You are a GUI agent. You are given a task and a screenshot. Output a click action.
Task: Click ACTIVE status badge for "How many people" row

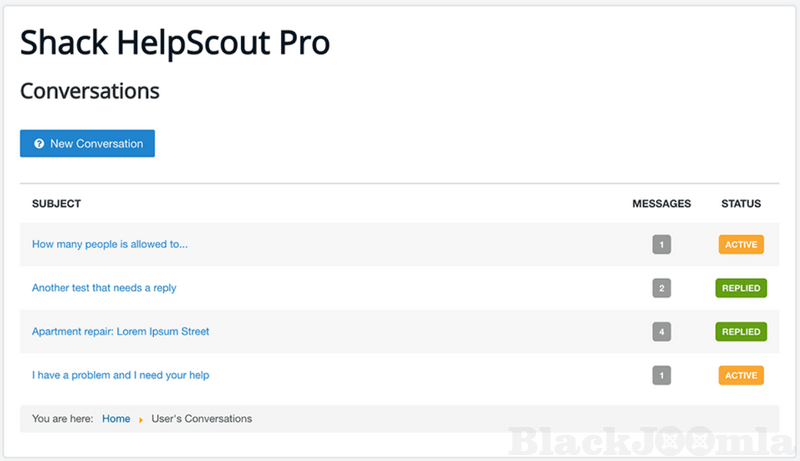(x=741, y=244)
